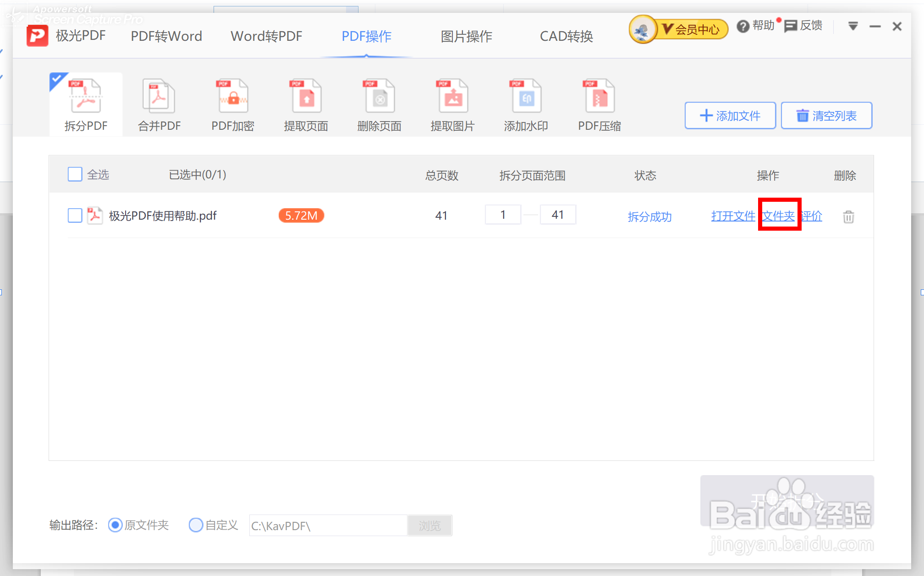
Task: Click the 清空列表 button
Action: (826, 116)
